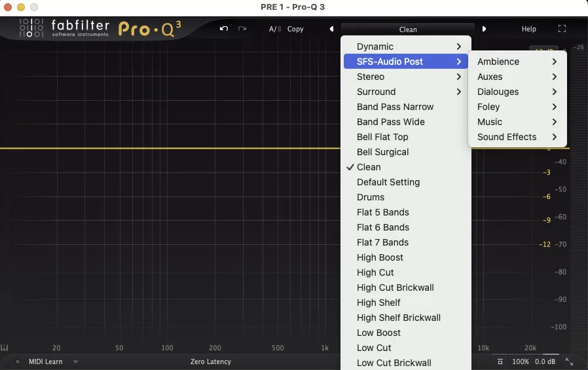Image resolution: width=588 pixels, height=370 pixels.
Task: Toggle the A/B state switch
Action: 275,29
